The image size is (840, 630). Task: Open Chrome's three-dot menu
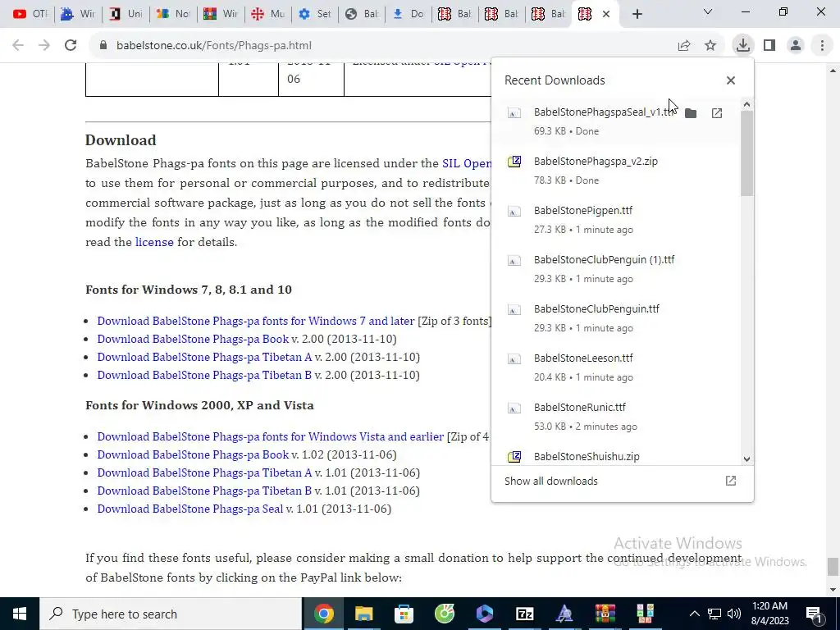[822, 46]
